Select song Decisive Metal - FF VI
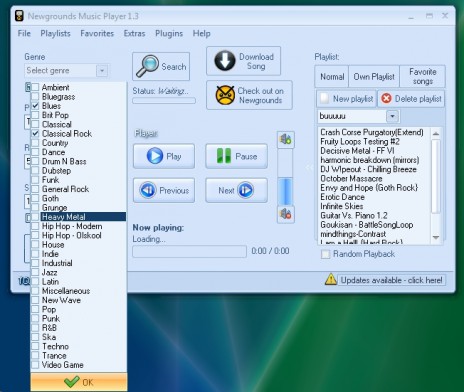Viewport: 464px width, 392px height. [x=357, y=151]
